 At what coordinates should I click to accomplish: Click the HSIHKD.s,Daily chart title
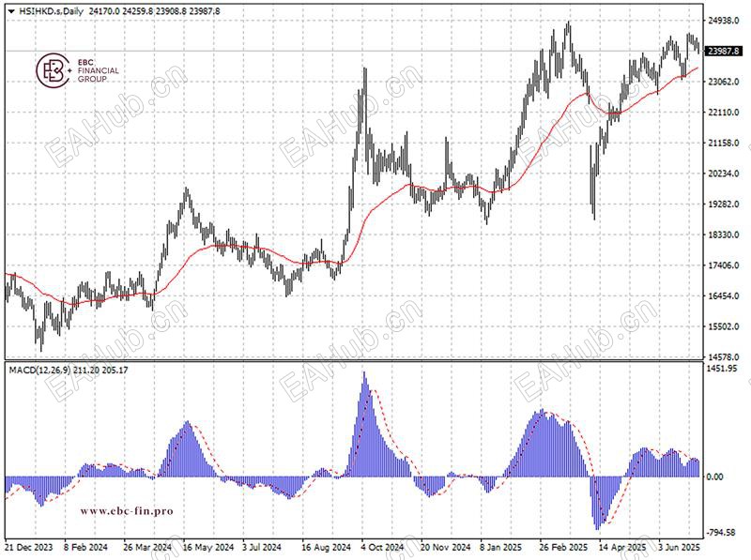52,11
